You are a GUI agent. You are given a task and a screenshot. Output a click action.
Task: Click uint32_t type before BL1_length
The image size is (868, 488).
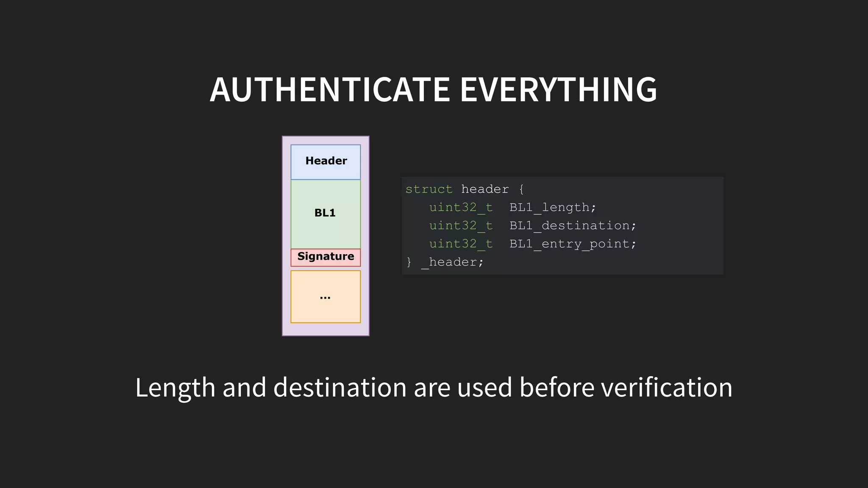click(461, 207)
